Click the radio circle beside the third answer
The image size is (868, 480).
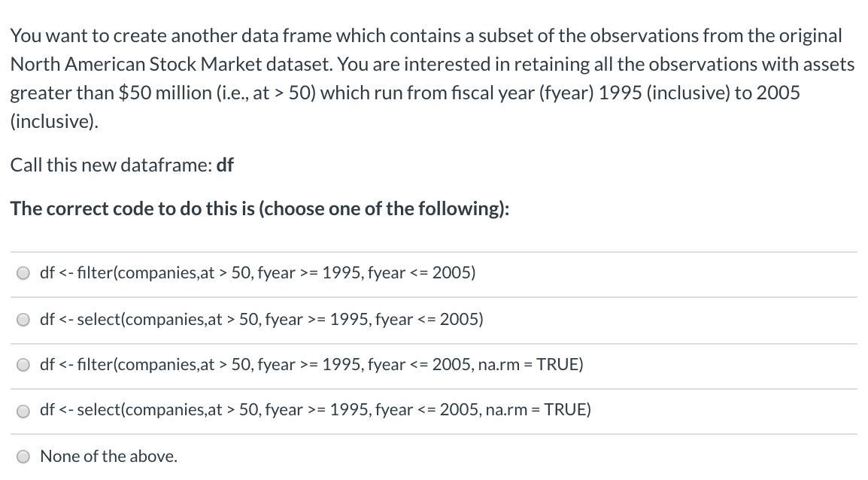click(x=23, y=364)
